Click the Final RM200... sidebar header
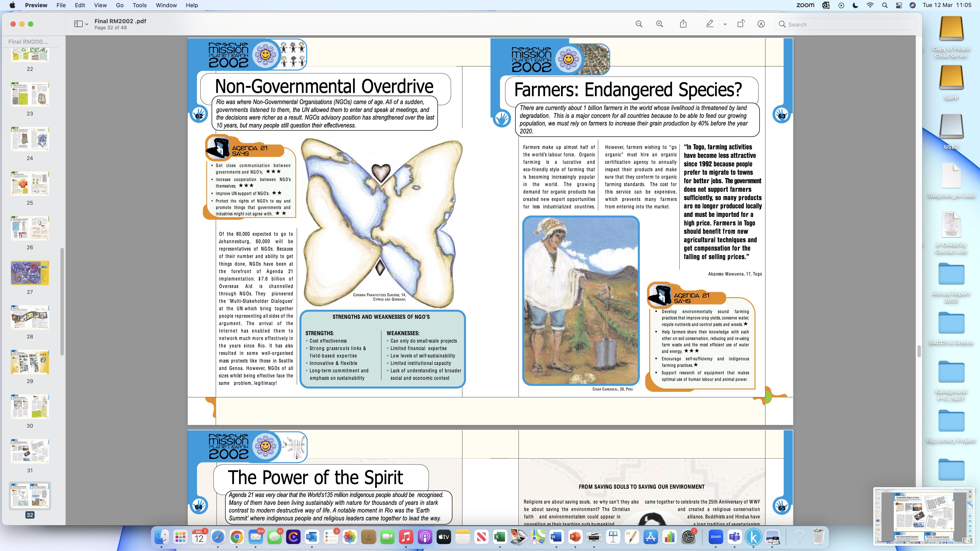 pos(28,42)
